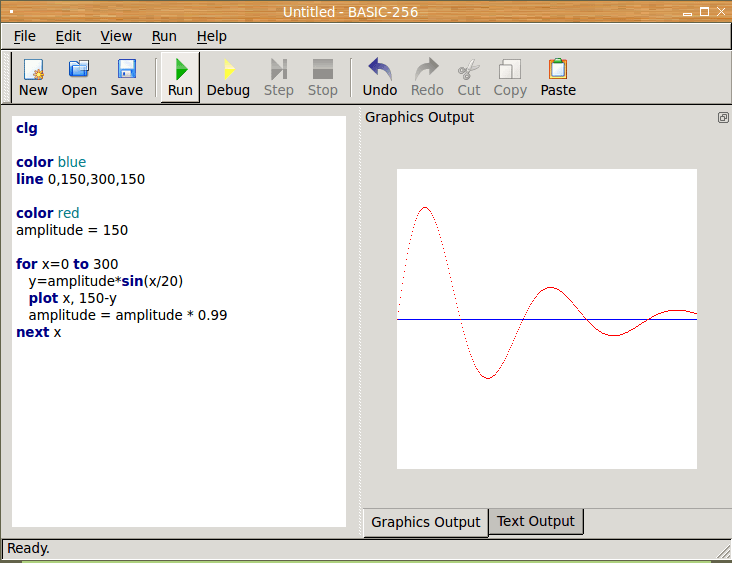Expand the View menu
The height and width of the screenshot is (563, 732).
pos(116,36)
